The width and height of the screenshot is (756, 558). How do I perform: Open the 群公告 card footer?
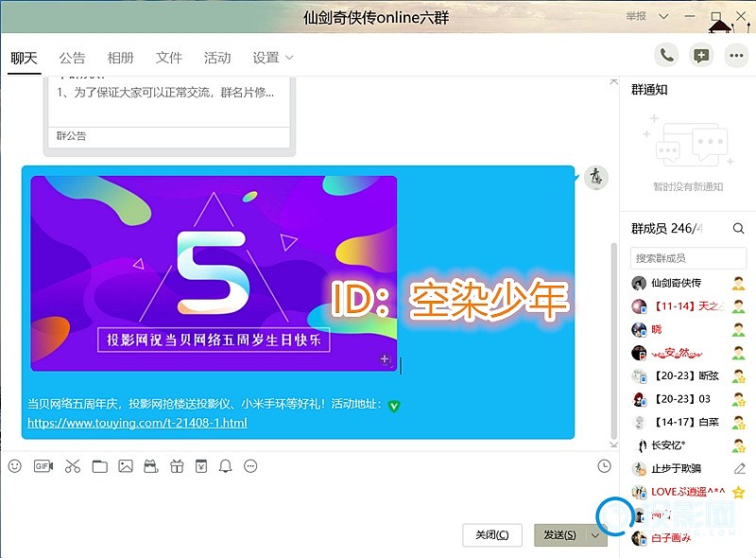[169, 136]
